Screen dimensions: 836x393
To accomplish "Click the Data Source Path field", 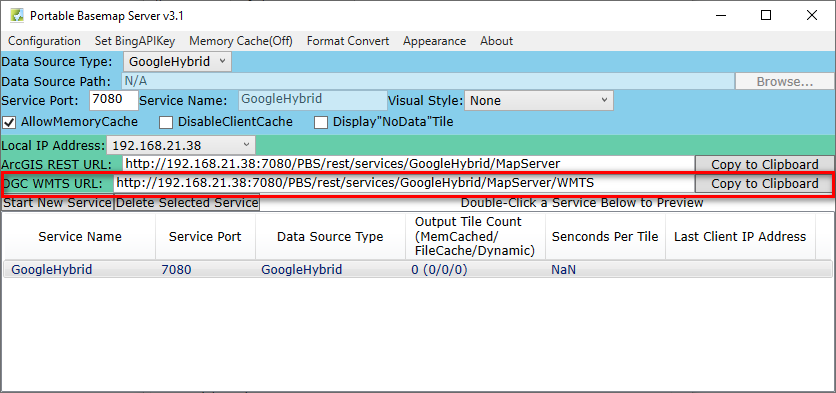I will [428, 82].
